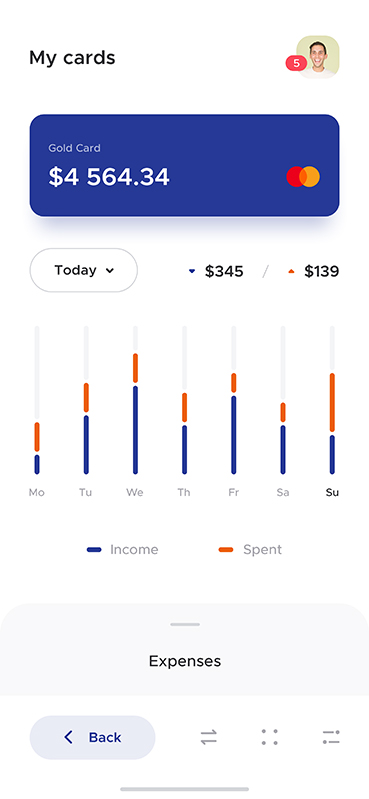369x799 pixels.
Task: Open the Today period dropdown
Action: coord(84,270)
